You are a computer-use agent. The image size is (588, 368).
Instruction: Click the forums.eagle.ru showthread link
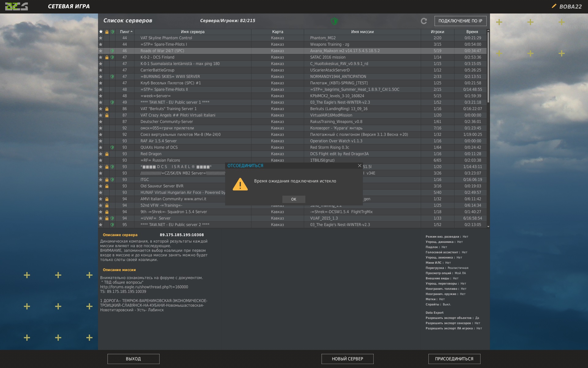coord(144,287)
